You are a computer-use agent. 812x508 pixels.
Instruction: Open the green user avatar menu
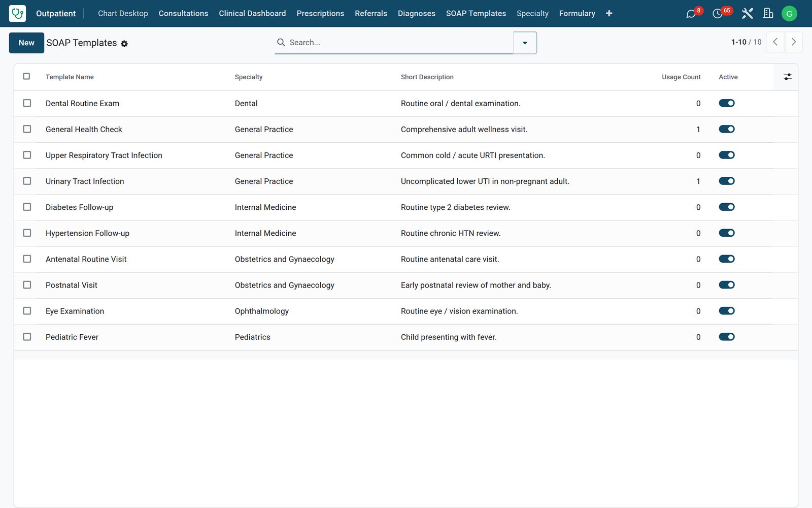click(789, 14)
